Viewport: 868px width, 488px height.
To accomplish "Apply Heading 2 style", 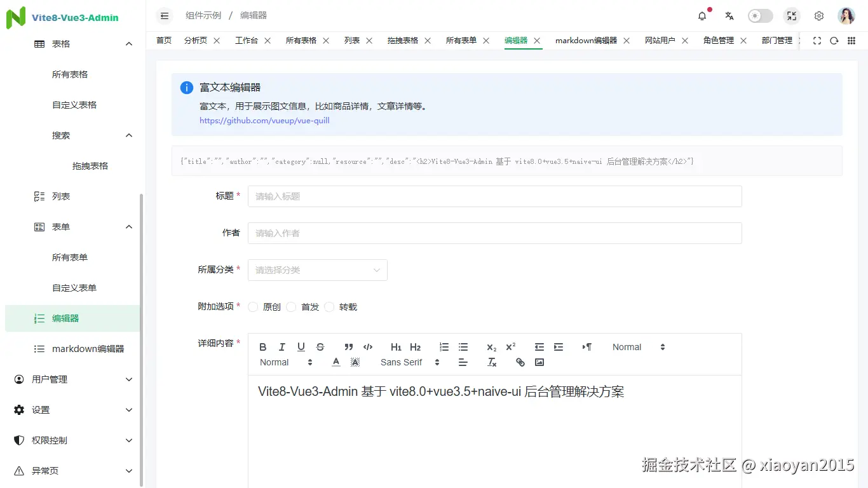I will point(416,347).
